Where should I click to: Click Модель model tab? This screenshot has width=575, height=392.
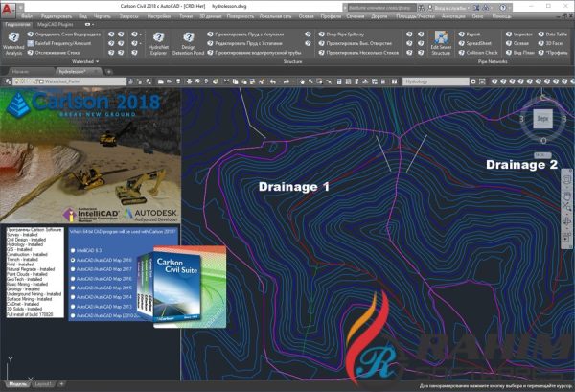[x=17, y=384]
